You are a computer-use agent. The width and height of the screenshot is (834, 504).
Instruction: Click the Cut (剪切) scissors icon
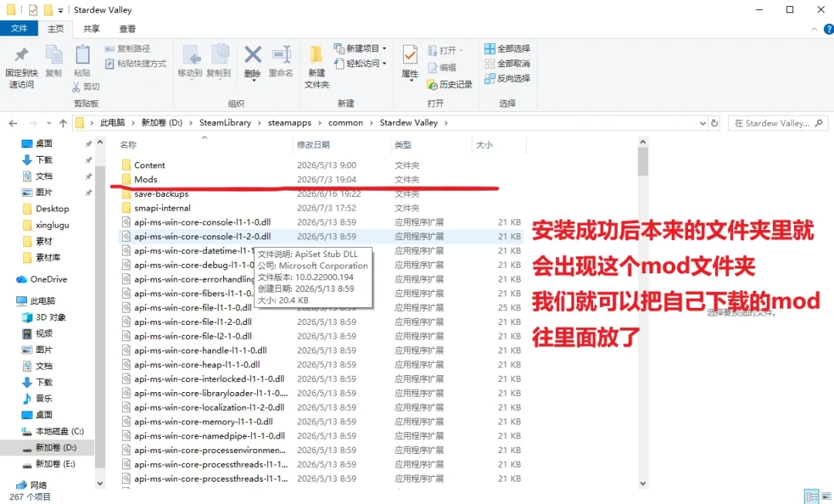pos(76,86)
